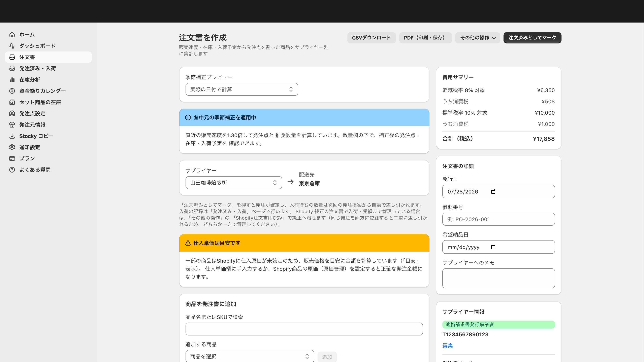
Task: Click the 費用サマリー card title
Action: 458,77
